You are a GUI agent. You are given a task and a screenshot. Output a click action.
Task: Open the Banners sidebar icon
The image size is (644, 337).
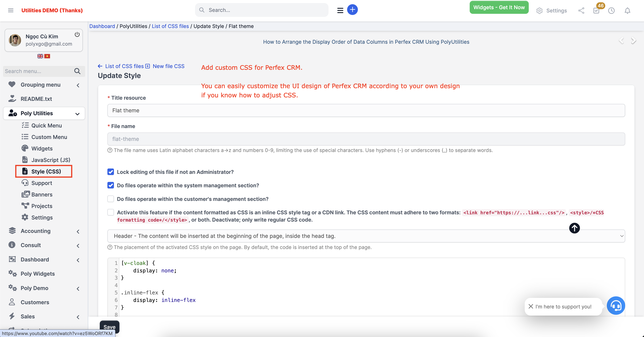pos(25,194)
